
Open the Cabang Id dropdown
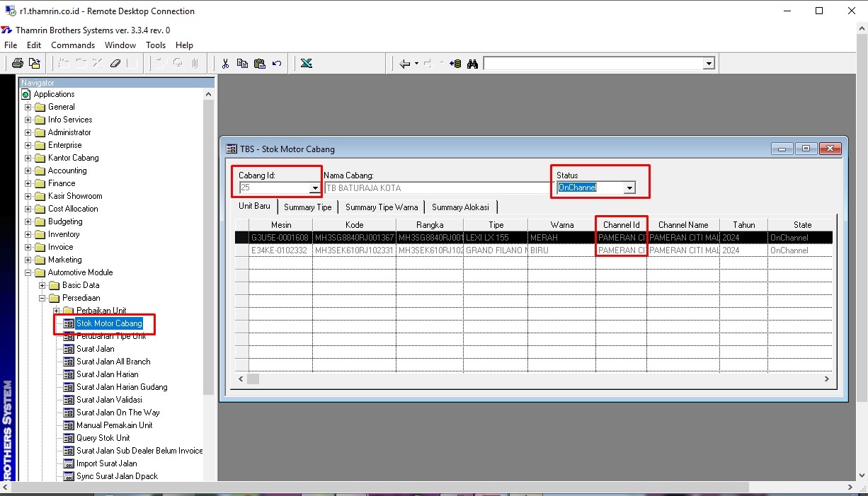coord(314,188)
